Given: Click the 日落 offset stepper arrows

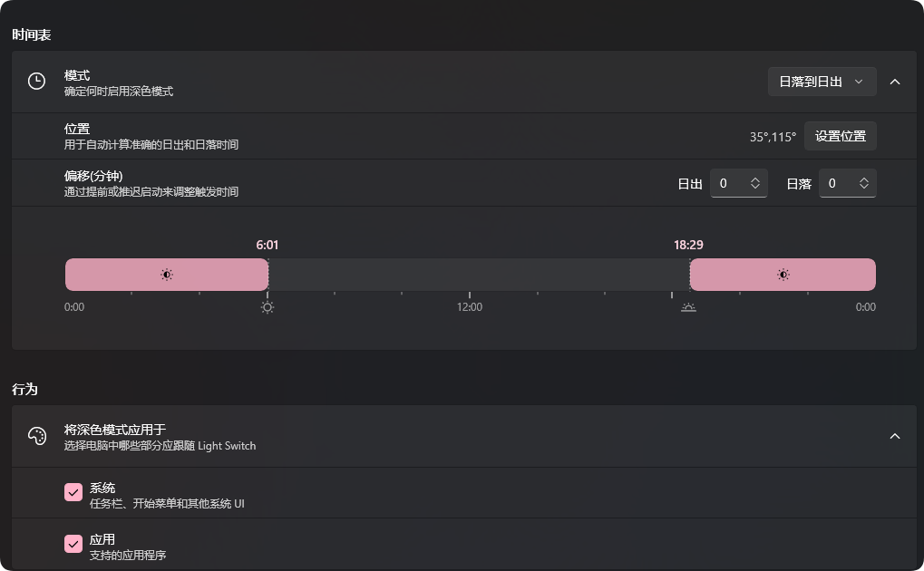Looking at the screenshot, I should [x=864, y=183].
